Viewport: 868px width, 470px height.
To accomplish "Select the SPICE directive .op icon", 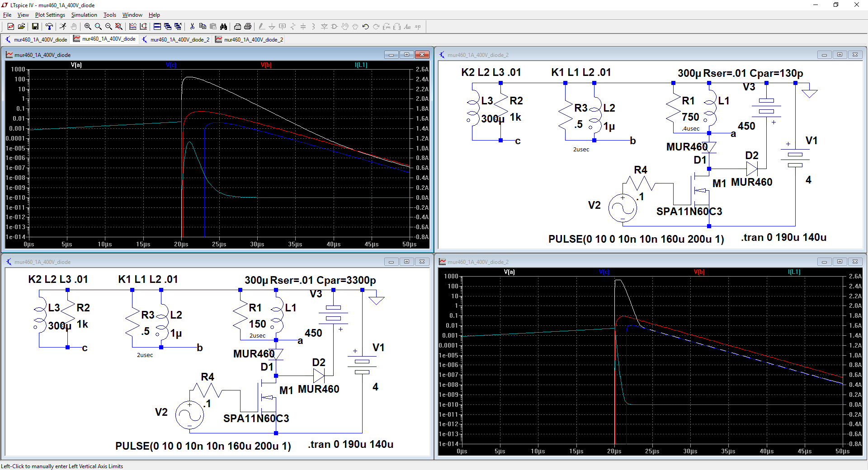I will point(418,27).
